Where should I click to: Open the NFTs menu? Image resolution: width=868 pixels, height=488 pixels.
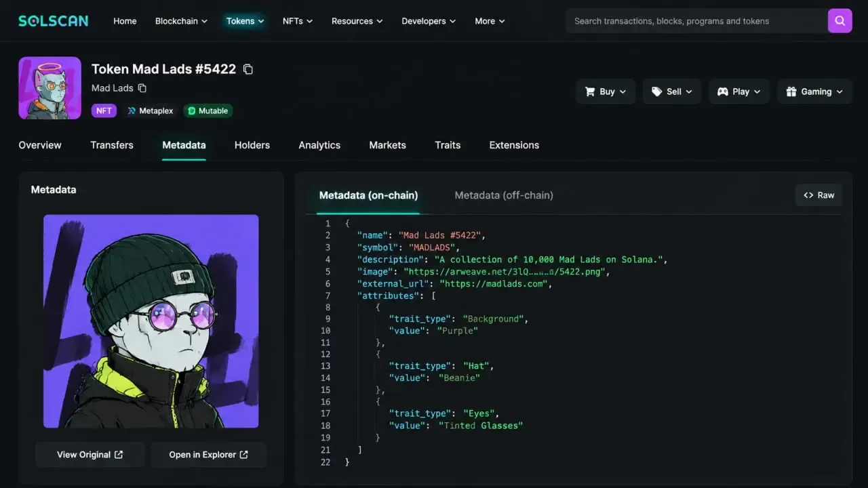click(298, 21)
